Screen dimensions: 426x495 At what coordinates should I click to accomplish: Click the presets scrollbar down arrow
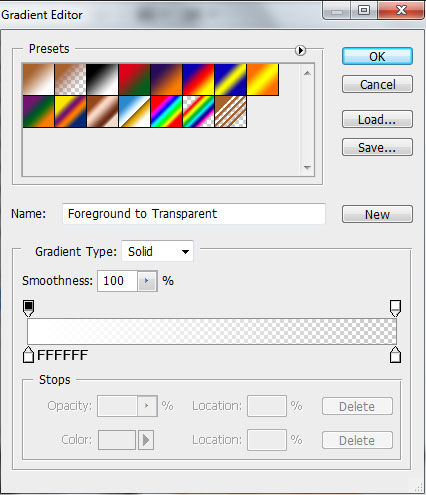307,167
